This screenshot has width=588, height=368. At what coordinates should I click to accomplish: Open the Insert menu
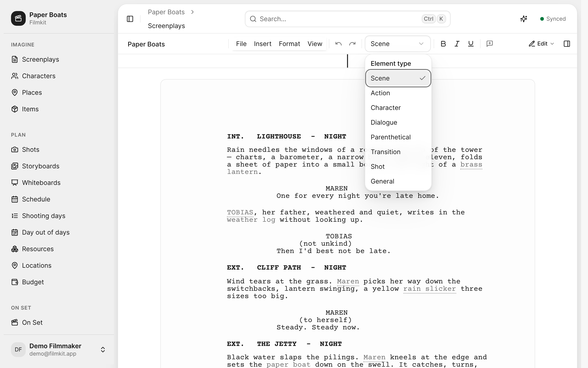click(x=262, y=44)
